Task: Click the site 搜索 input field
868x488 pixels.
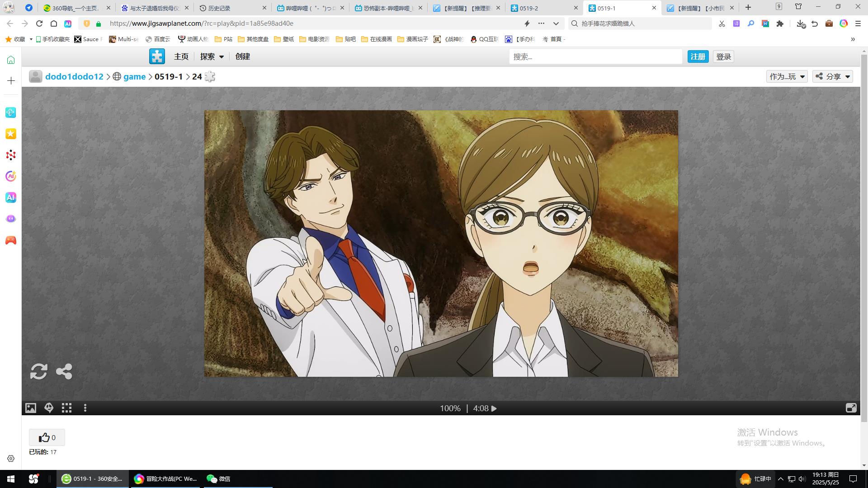Action: [x=595, y=56]
